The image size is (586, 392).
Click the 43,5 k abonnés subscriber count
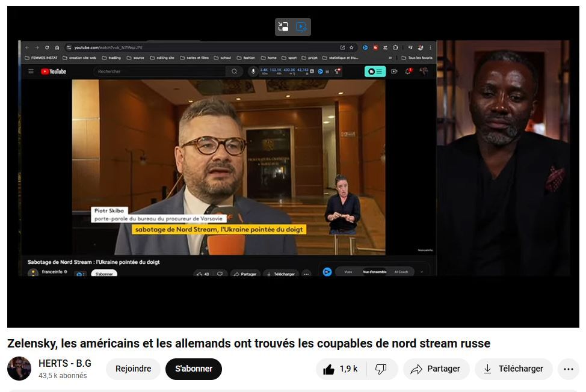point(63,376)
